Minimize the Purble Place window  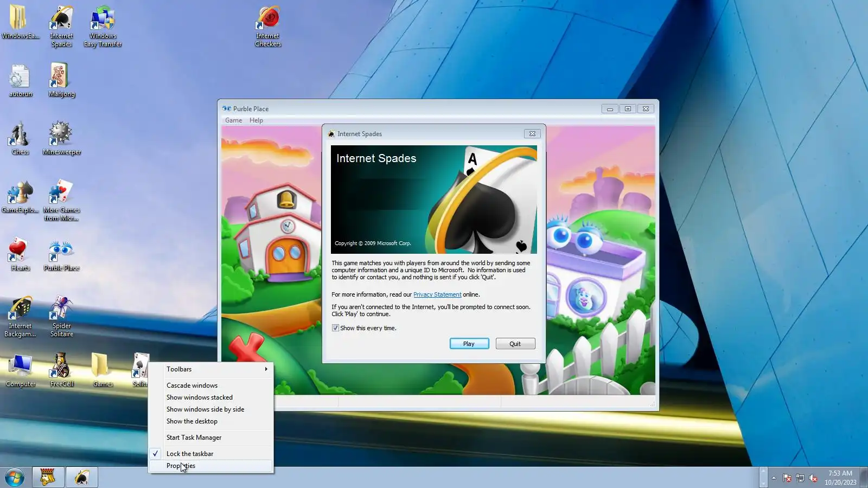click(x=610, y=109)
